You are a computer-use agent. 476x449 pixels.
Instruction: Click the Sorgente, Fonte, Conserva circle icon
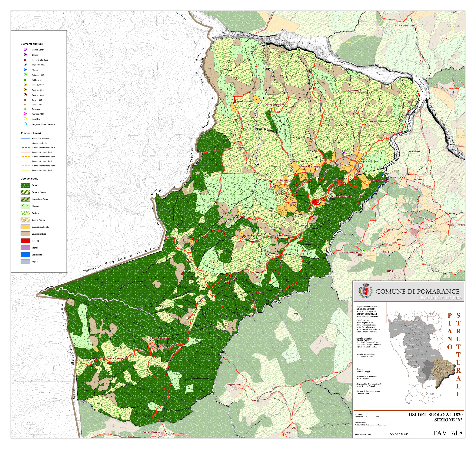(x=25, y=124)
